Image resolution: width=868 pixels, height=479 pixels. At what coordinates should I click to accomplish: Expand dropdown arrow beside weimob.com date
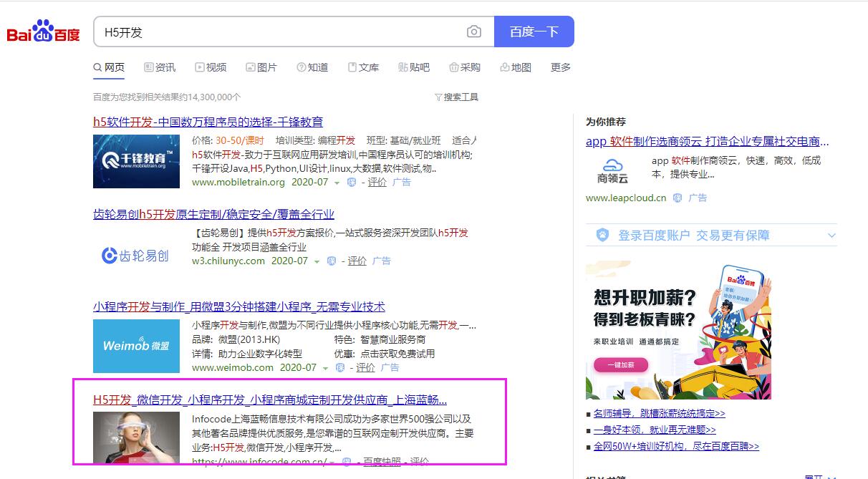(x=326, y=368)
